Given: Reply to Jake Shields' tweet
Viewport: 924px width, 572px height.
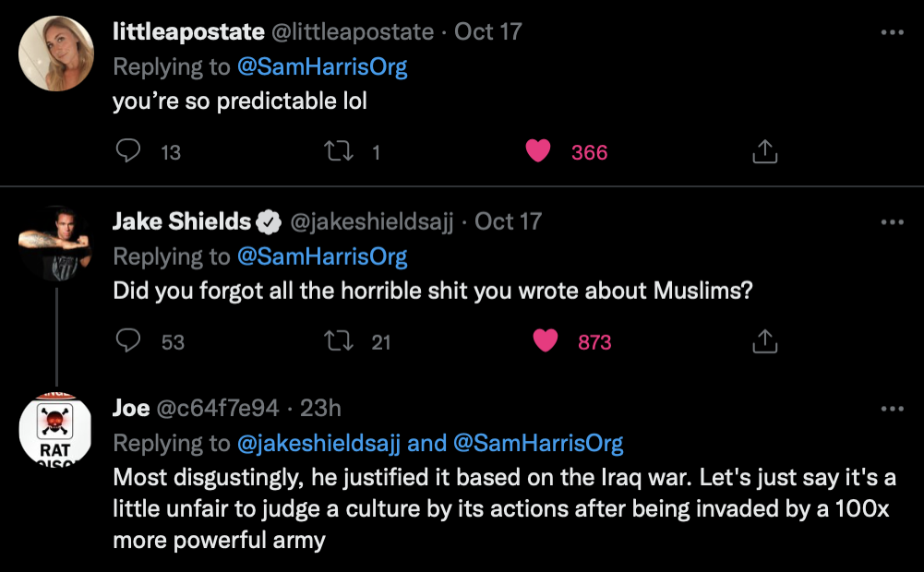Looking at the screenshot, I should tap(127, 341).
